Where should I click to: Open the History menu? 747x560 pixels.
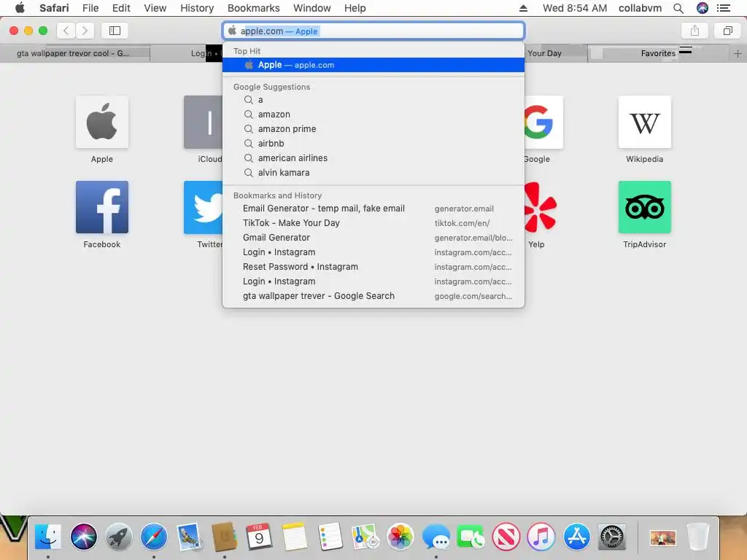pos(197,8)
